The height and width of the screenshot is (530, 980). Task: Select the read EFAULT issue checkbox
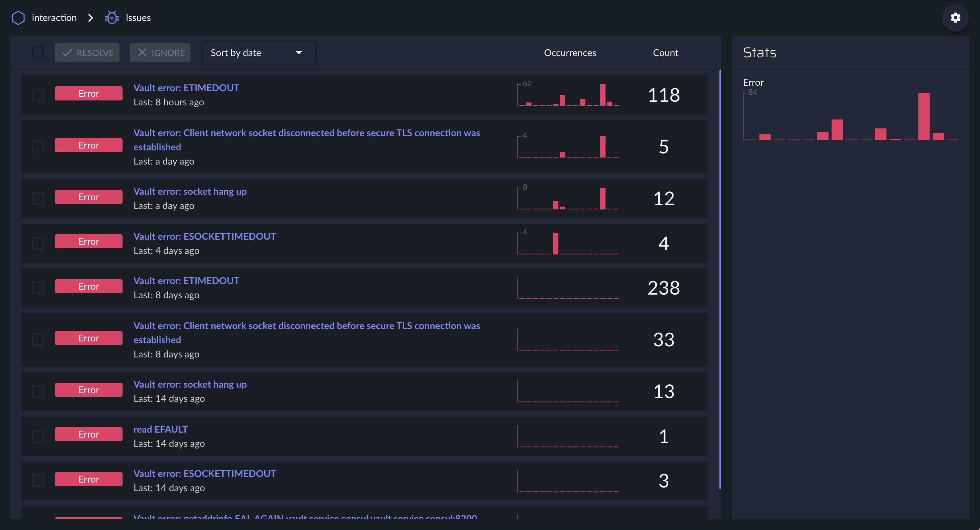coord(38,436)
